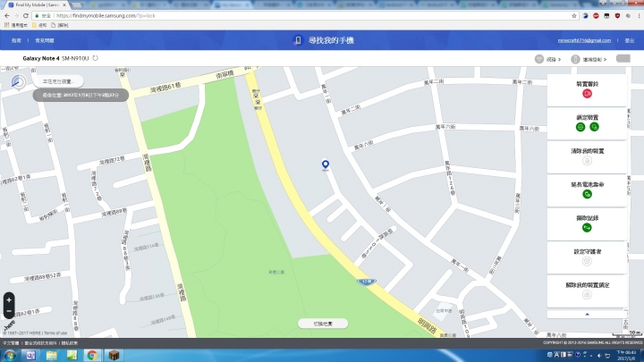Click the first green lock-device icon
The image size is (644, 362).
tap(580, 127)
